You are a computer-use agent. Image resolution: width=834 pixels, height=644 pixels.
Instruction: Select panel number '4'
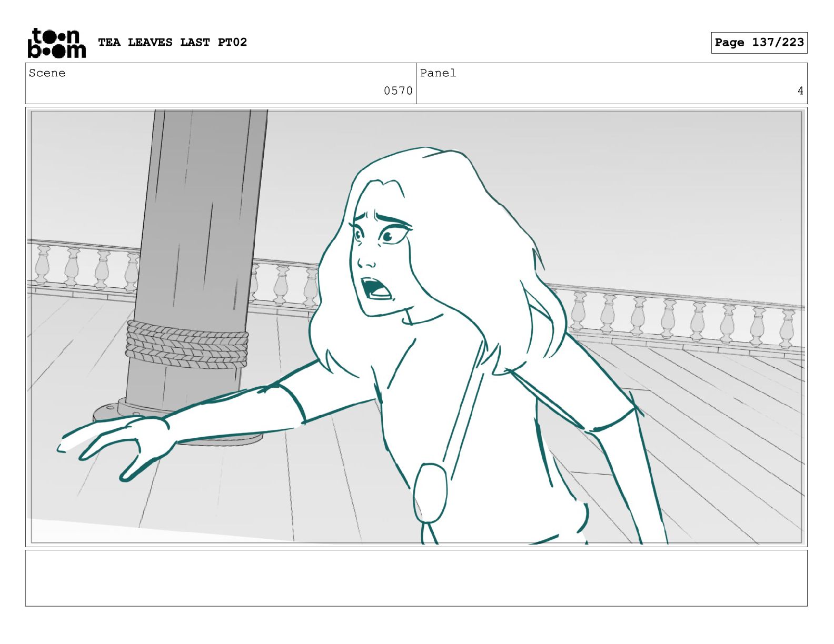pos(800,91)
